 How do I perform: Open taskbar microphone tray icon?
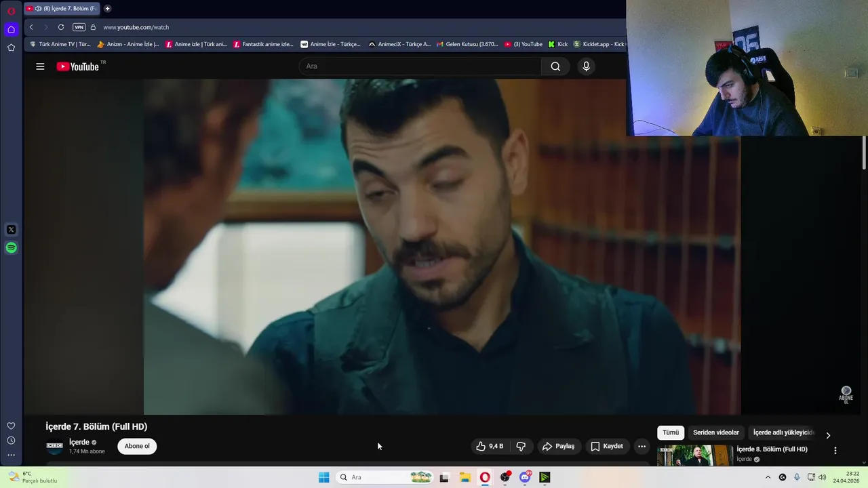coord(797,477)
